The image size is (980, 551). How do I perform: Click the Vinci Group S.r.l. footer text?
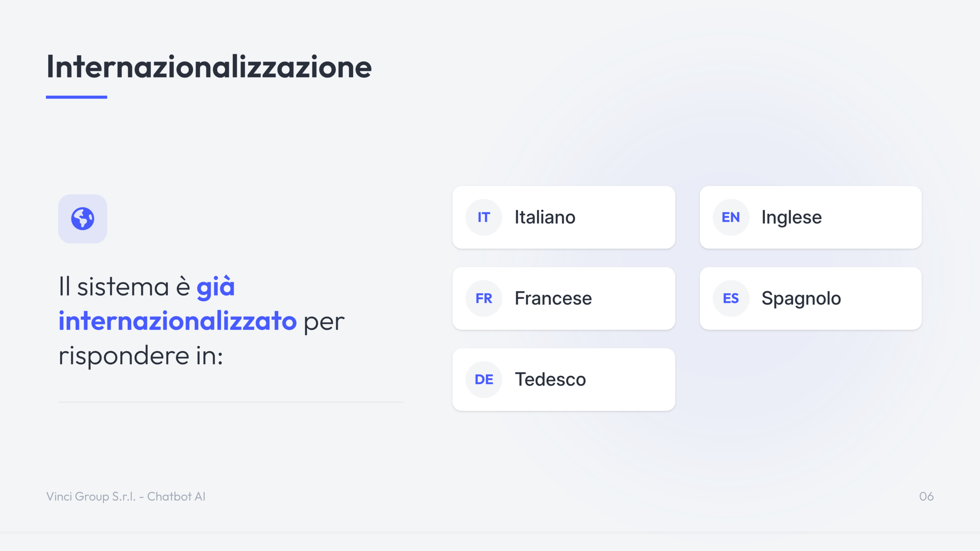pos(126,496)
